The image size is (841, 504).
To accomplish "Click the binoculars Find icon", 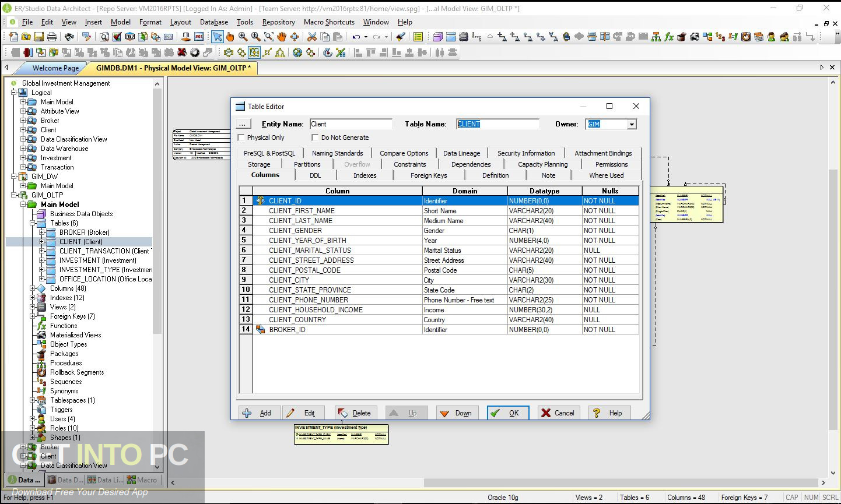I will (69, 37).
